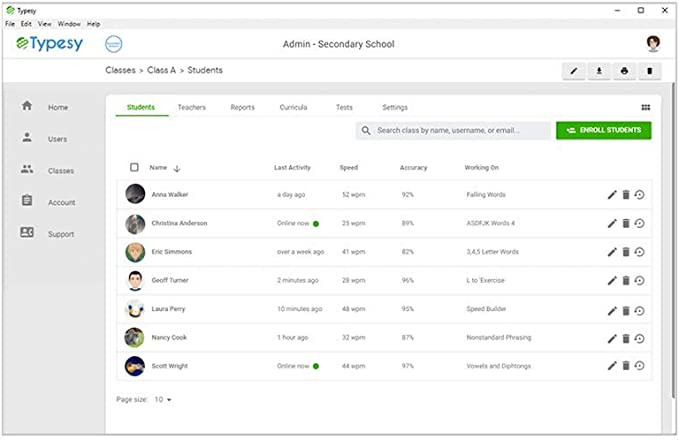Screen dimensions: 679x440
Task: Open Support in the left sidebar
Action: tap(60, 234)
